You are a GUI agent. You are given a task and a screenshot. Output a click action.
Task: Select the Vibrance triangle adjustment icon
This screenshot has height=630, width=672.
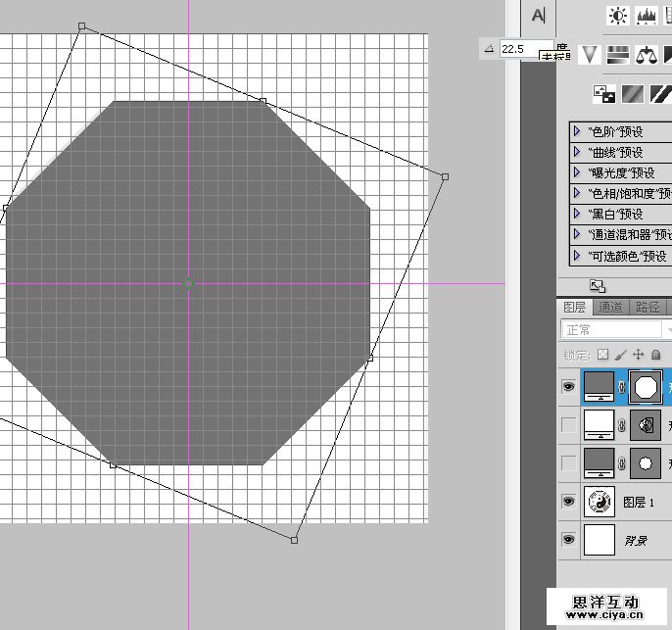click(x=589, y=54)
